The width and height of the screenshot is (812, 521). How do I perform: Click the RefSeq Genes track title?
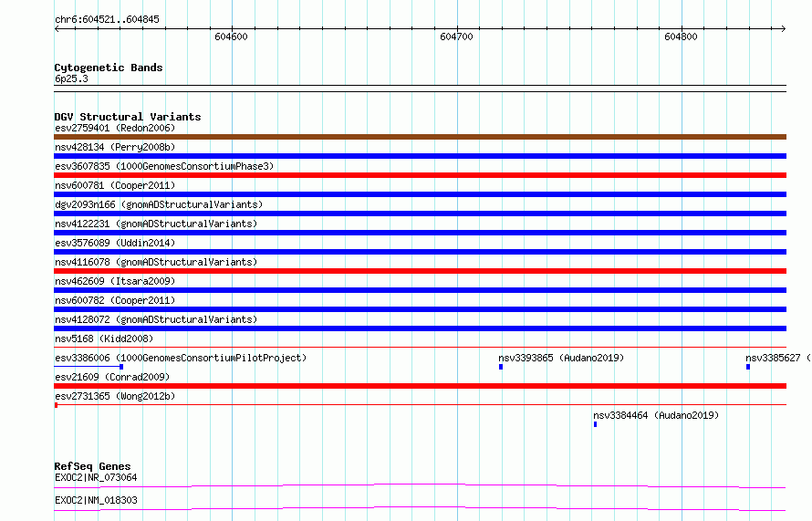coord(92,466)
